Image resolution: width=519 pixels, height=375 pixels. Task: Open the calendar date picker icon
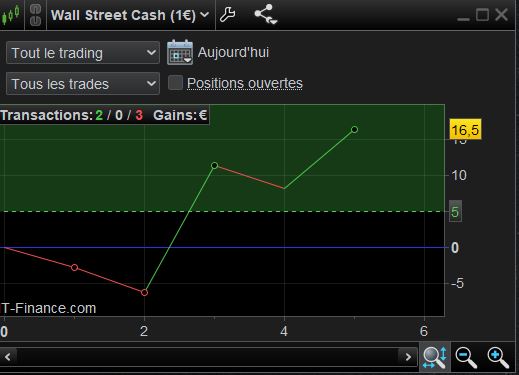(180, 52)
